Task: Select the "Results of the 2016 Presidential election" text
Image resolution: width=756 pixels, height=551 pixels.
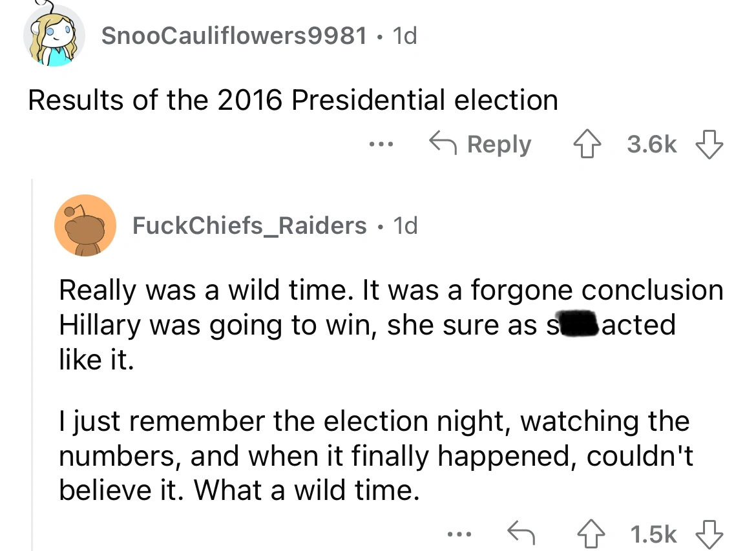Action: pyautogui.click(x=293, y=100)
